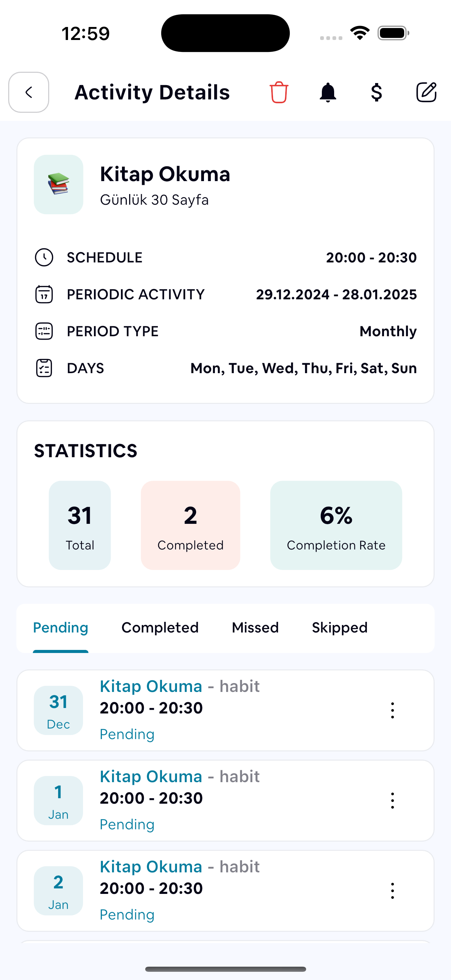Tap the Completion Rate statistic tile

pyautogui.click(x=336, y=525)
